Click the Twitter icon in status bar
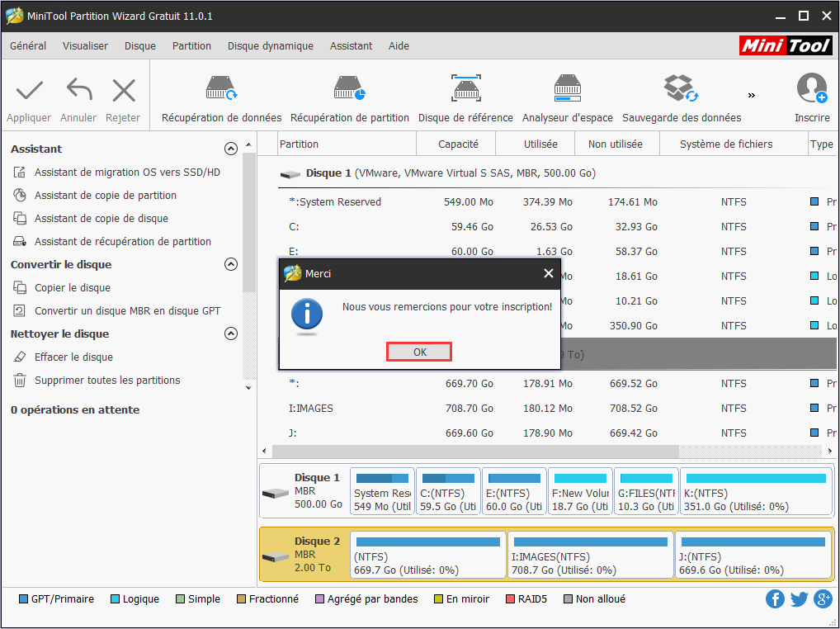 pos(799,598)
